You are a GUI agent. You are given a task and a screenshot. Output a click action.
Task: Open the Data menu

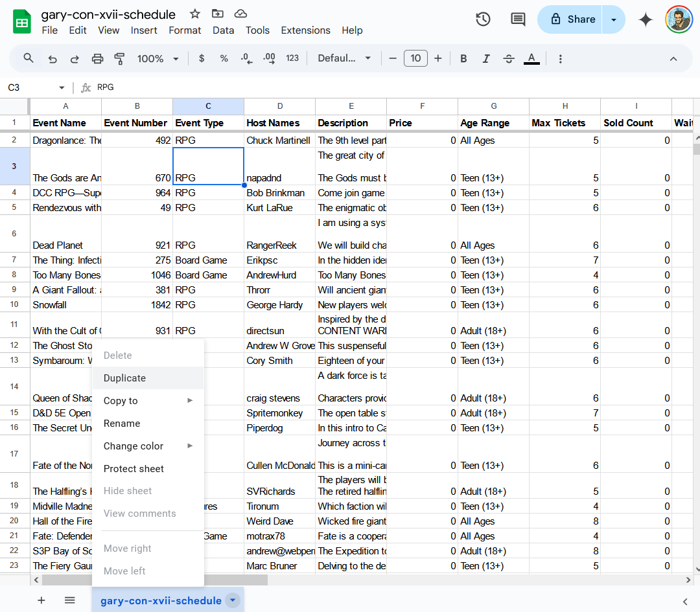[x=223, y=30]
